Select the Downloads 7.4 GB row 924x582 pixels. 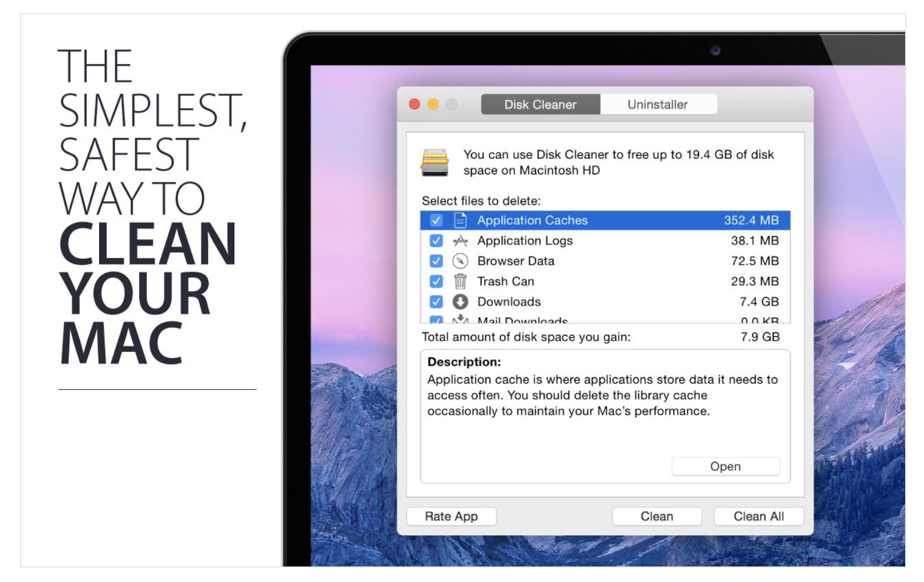tap(604, 302)
